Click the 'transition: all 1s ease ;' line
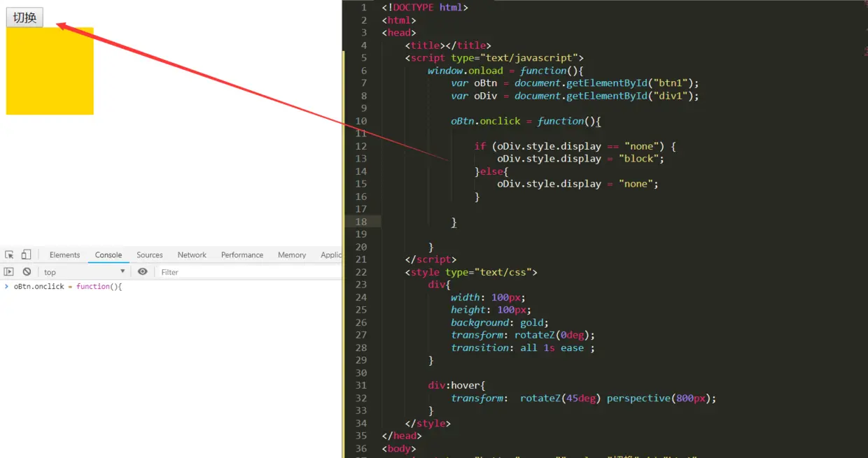 pyautogui.click(x=523, y=348)
